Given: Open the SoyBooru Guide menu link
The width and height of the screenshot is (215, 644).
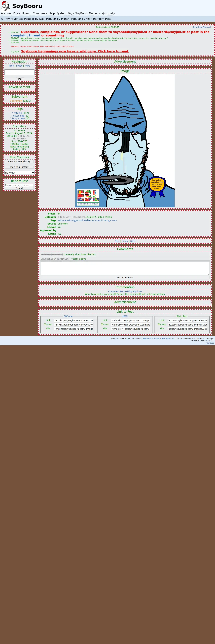Looking at the screenshot, I should tap(86, 13).
